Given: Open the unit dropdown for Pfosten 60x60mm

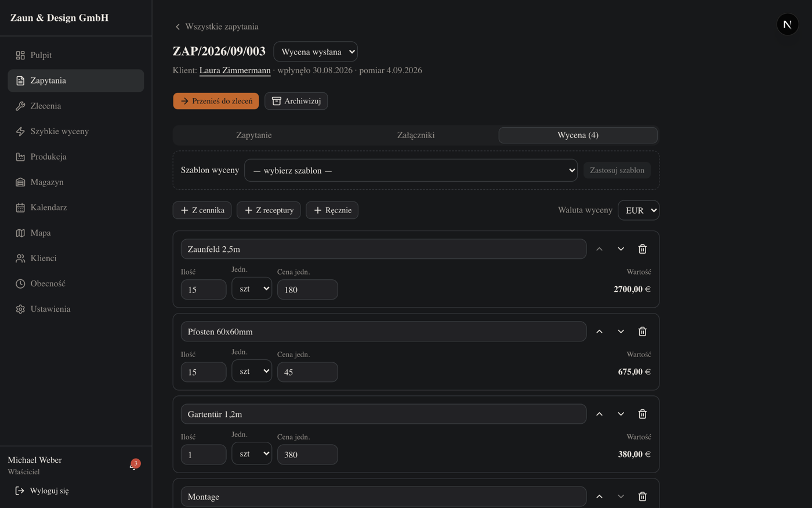Looking at the screenshot, I should click(252, 371).
